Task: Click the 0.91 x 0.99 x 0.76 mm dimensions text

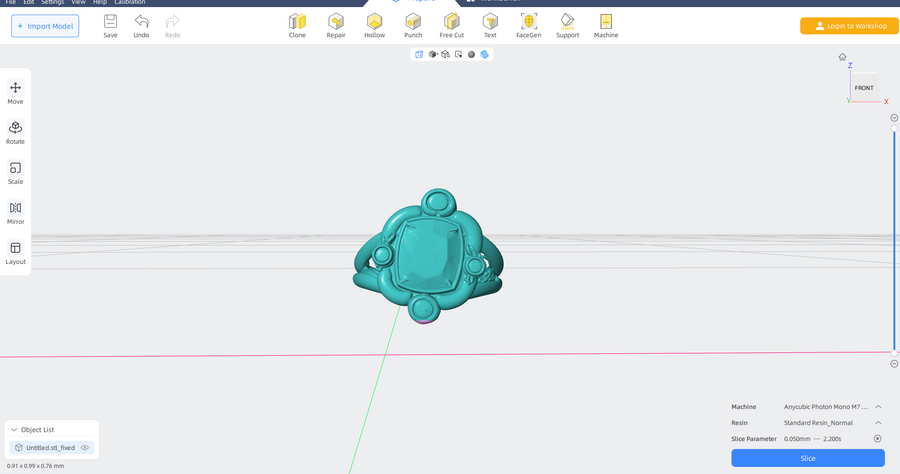Action: [x=36, y=466]
